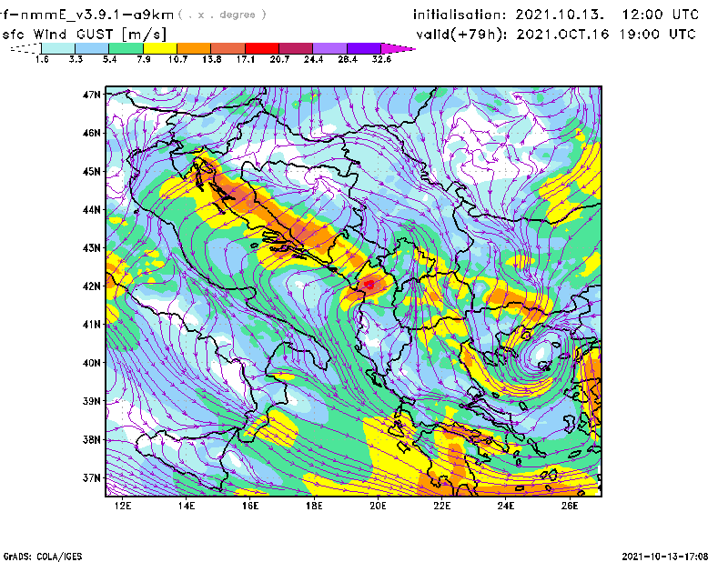Click the light blue 3.3–5.4 legend swatch

92,48
